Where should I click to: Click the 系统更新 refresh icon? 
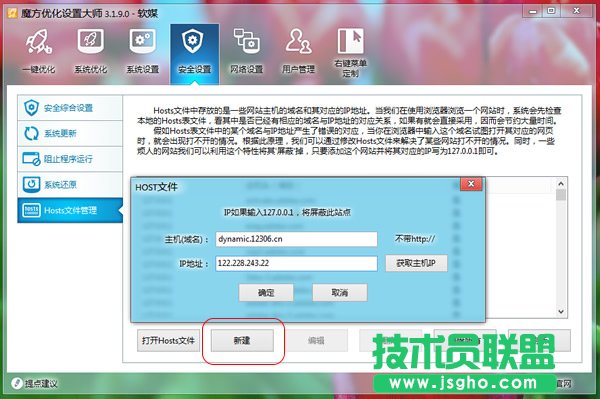[31, 134]
